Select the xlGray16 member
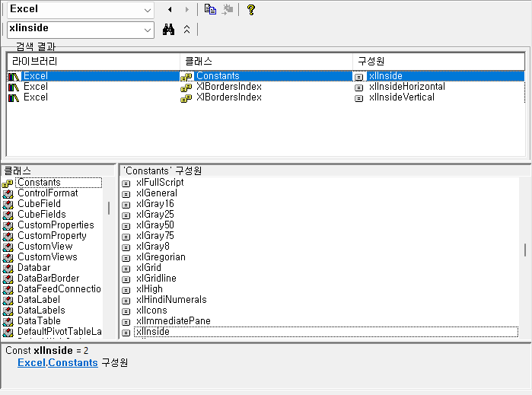The width and height of the screenshot is (532, 395). [x=155, y=204]
